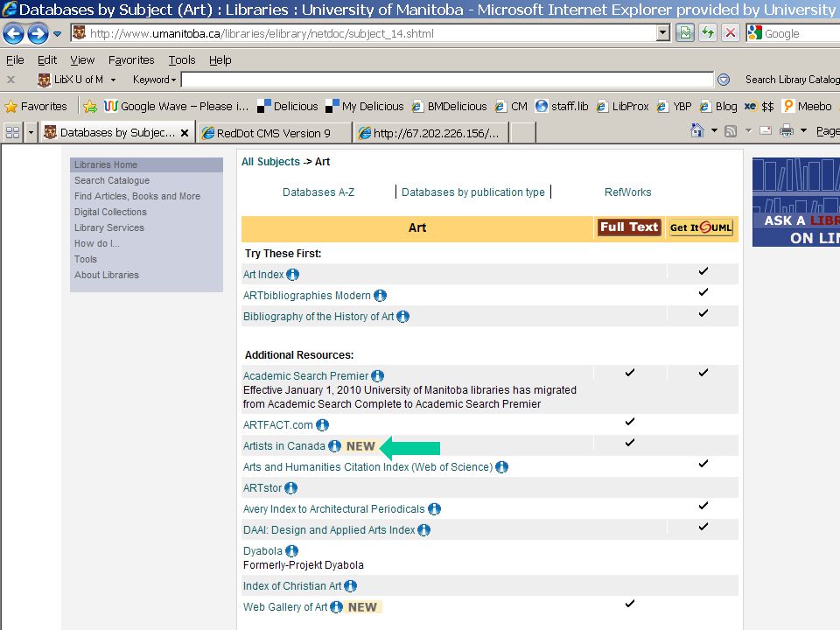Open Databases A-Z link
The image size is (840, 630).
click(318, 192)
